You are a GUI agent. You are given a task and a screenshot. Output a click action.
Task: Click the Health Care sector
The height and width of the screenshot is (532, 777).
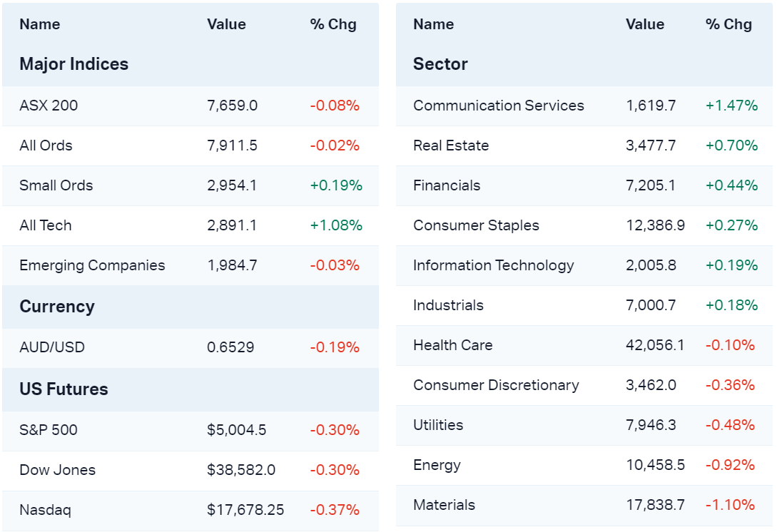452,345
